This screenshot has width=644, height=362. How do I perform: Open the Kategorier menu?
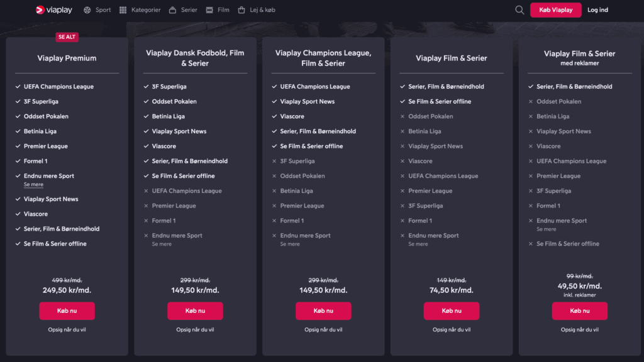point(146,10)
